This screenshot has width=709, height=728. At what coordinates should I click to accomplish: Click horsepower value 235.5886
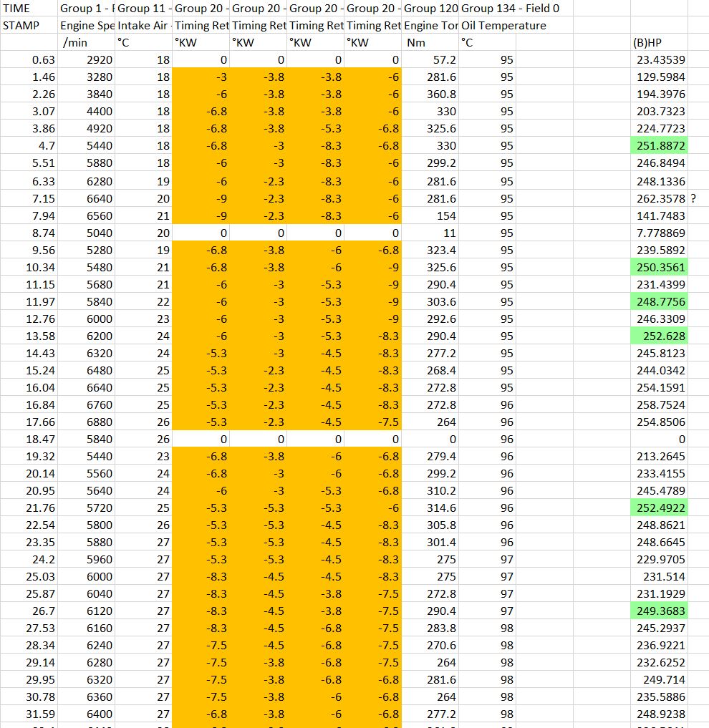pos(659,697)
